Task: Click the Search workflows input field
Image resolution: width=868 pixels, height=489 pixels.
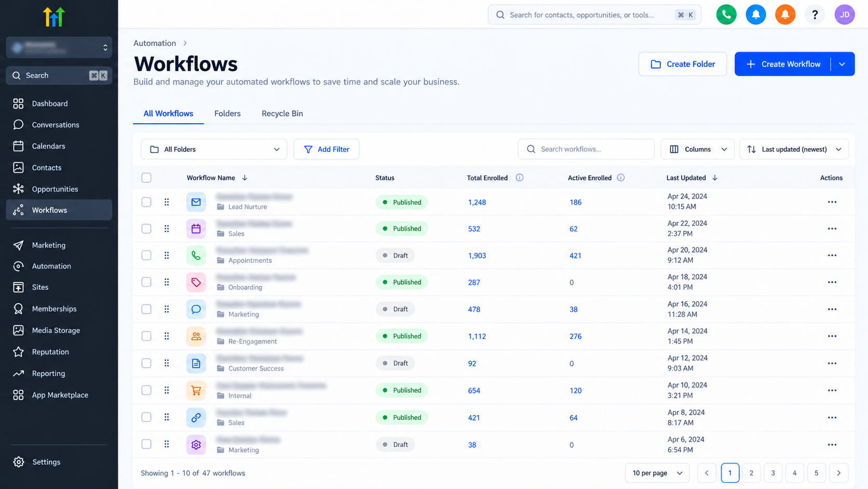Action: [x=586, y=149]
